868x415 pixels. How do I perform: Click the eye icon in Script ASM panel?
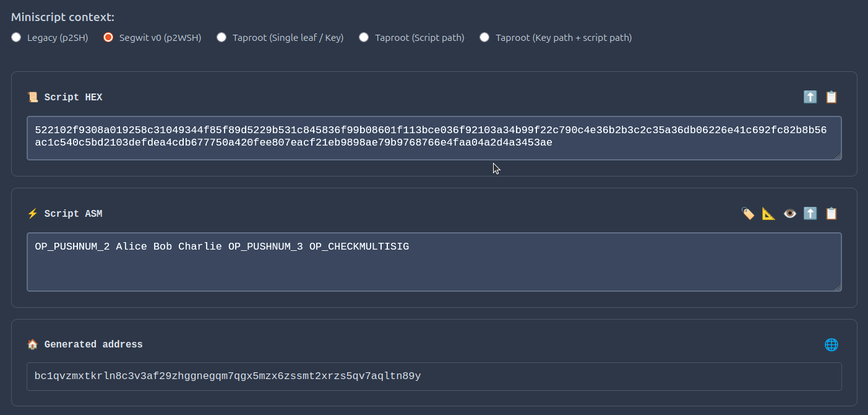(x=789, y=214)
